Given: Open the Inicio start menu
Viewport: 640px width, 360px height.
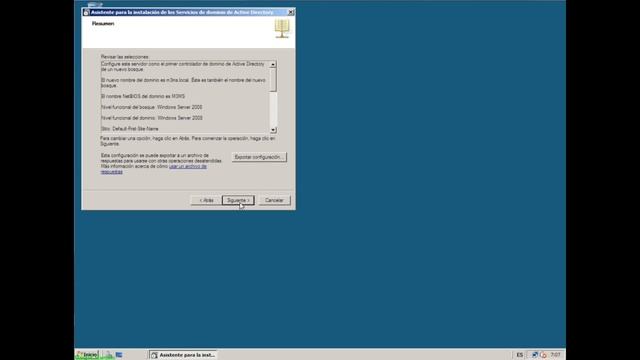Looking at the screenshot, I should coord(87,355).
